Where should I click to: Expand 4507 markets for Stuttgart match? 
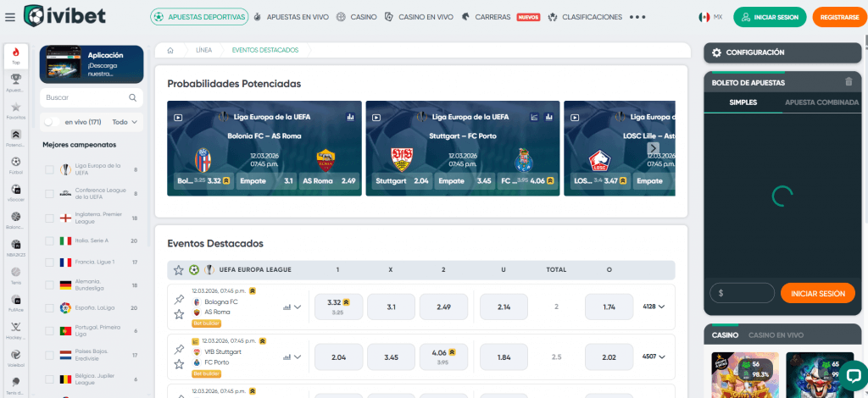tap(654, 357)
